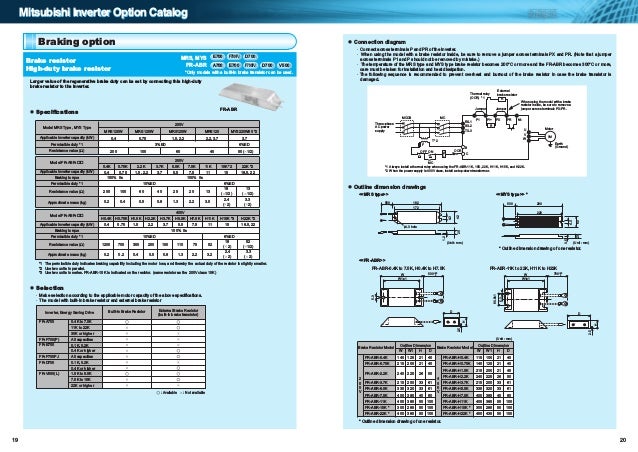Screen dimensions: 638x452
Task: Click the A700 series badge
Action: pos(218,65)
